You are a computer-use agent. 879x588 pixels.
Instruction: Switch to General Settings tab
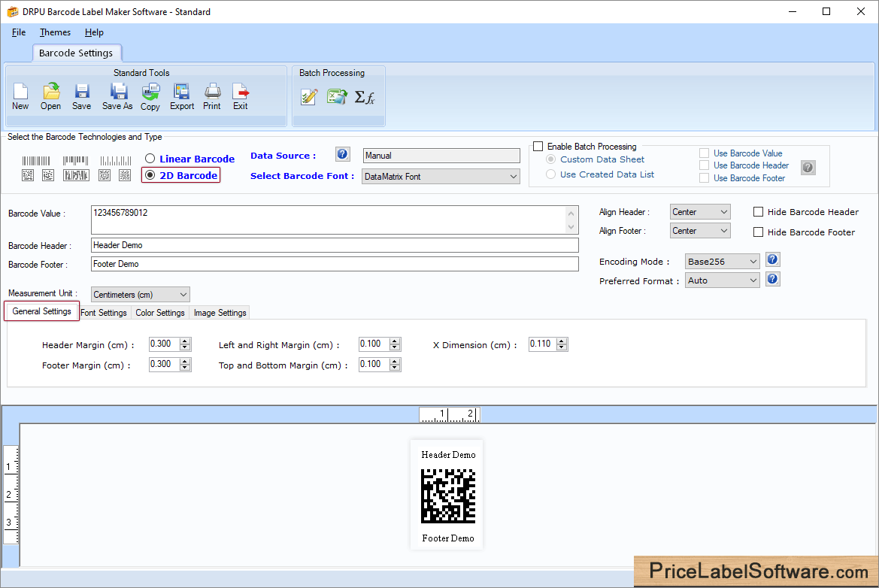pos(41,311)
